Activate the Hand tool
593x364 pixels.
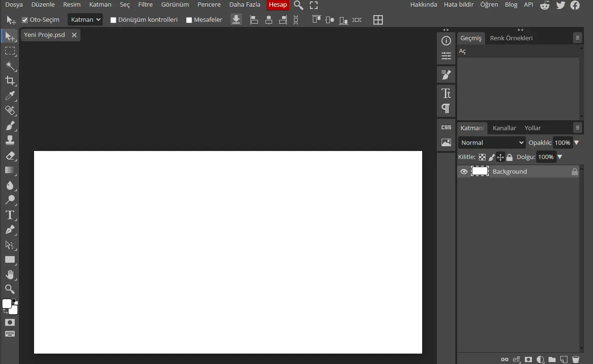pos(10,275)
